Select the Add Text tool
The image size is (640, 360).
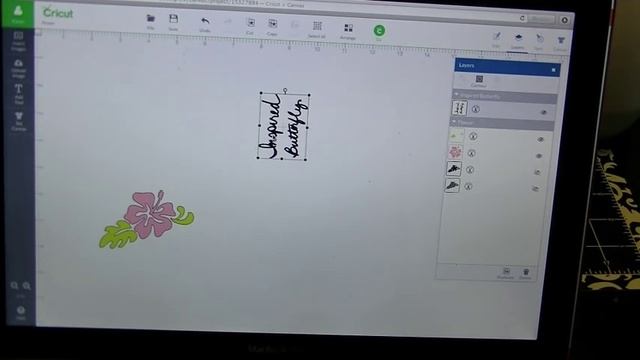click(x=19, y=94)
